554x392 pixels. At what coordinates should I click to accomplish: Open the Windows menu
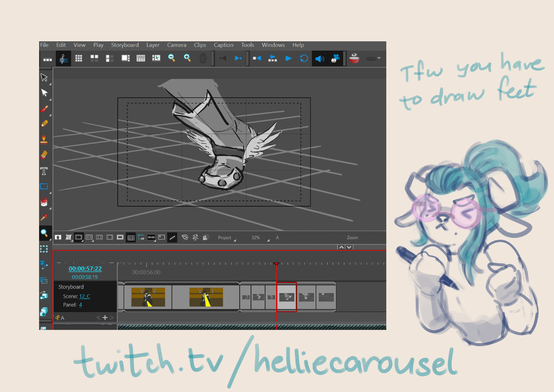click(273, 45)
